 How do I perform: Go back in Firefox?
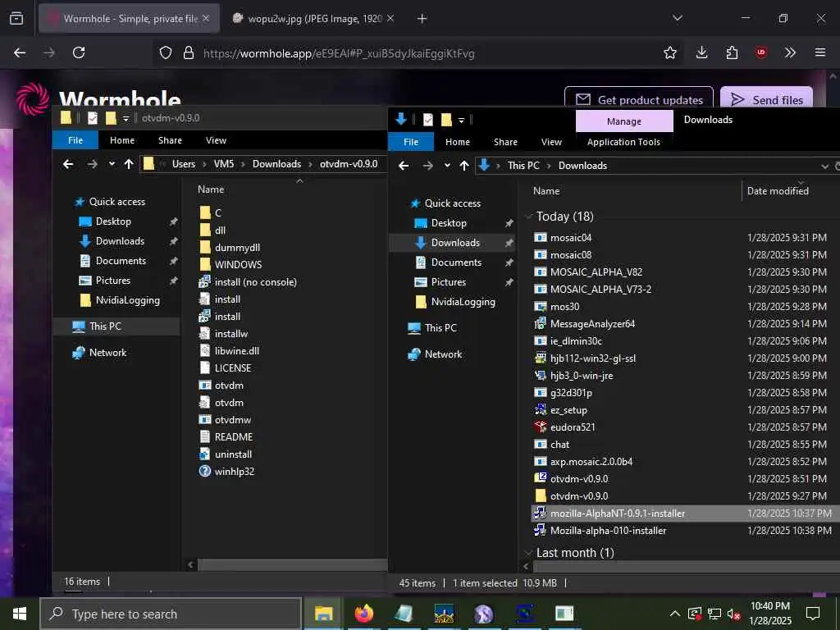[20, 52]
